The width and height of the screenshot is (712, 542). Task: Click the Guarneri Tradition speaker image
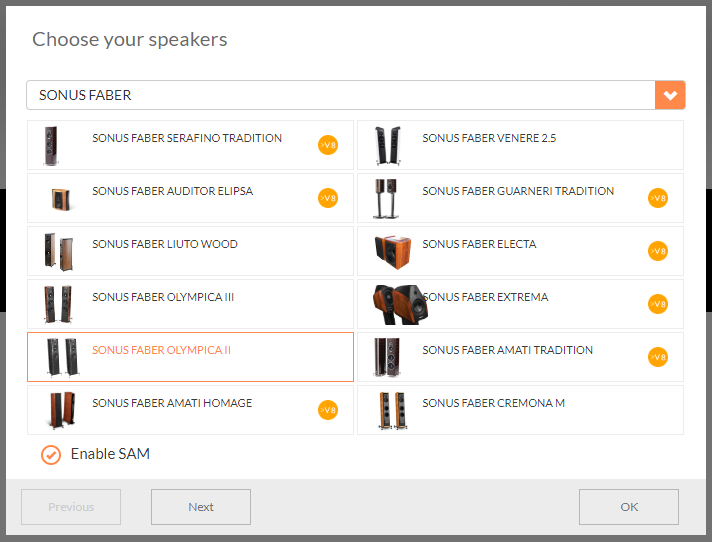pos(386,198)
